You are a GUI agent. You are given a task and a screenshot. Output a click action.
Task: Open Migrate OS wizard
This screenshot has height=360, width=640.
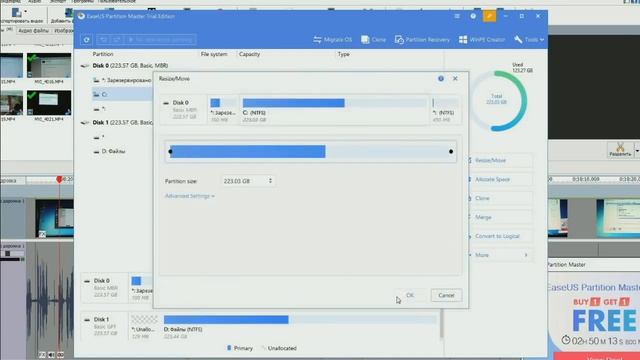(333, 40)
